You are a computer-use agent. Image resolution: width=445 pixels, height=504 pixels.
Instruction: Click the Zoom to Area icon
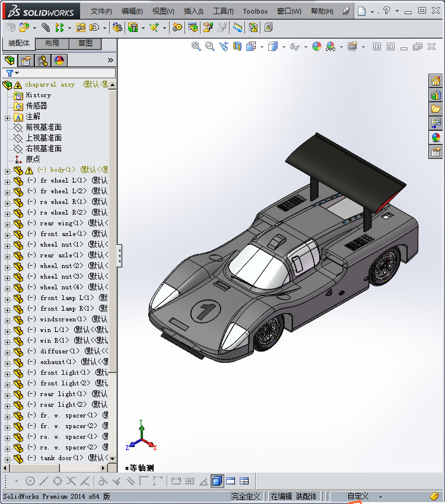(210, 47)
